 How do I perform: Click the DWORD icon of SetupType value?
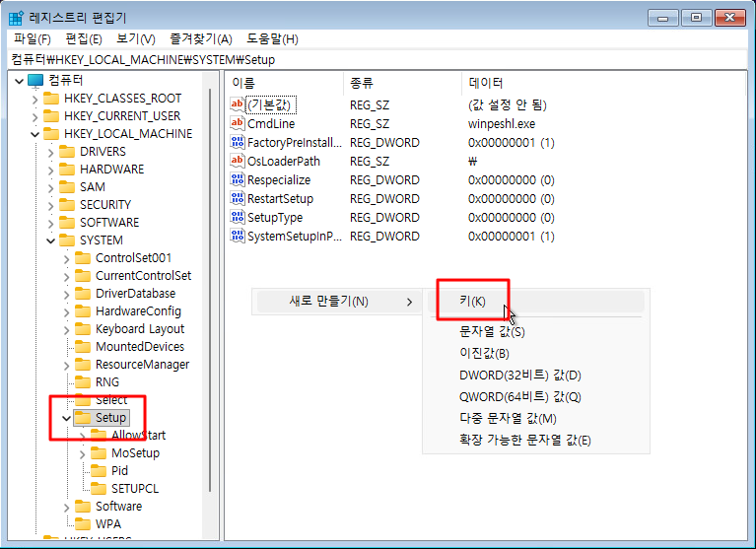click(238, 217)
